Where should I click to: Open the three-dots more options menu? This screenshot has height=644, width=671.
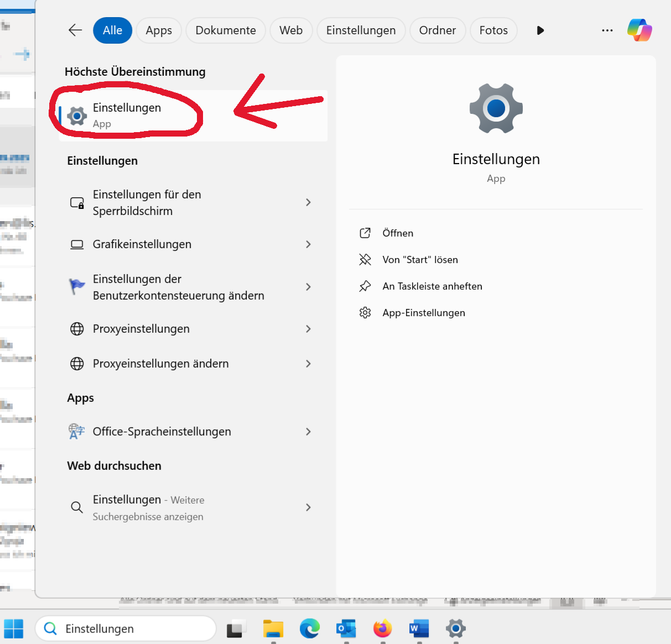click(607, 30)
